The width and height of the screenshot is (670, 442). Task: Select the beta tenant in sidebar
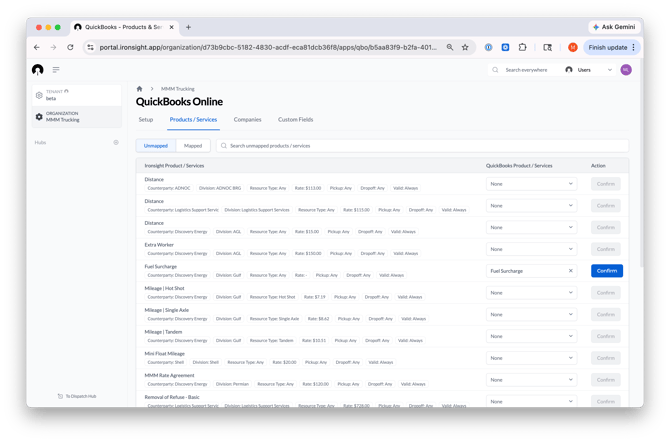click(77, 95)
